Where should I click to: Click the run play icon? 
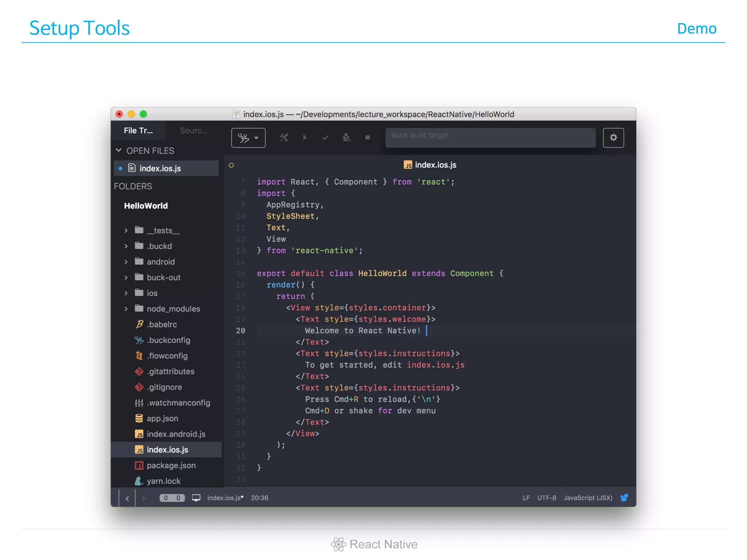click(x=305, y=137)
